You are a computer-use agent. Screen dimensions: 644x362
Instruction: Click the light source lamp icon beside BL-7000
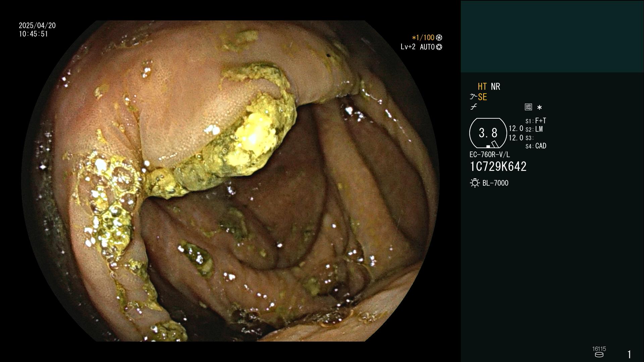475,183
